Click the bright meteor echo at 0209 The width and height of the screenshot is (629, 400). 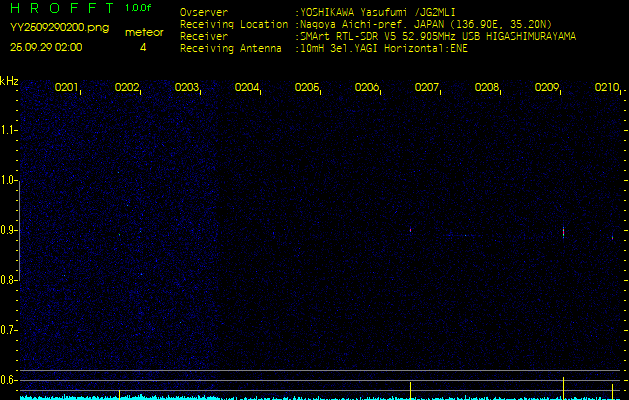tap(563, 232)
